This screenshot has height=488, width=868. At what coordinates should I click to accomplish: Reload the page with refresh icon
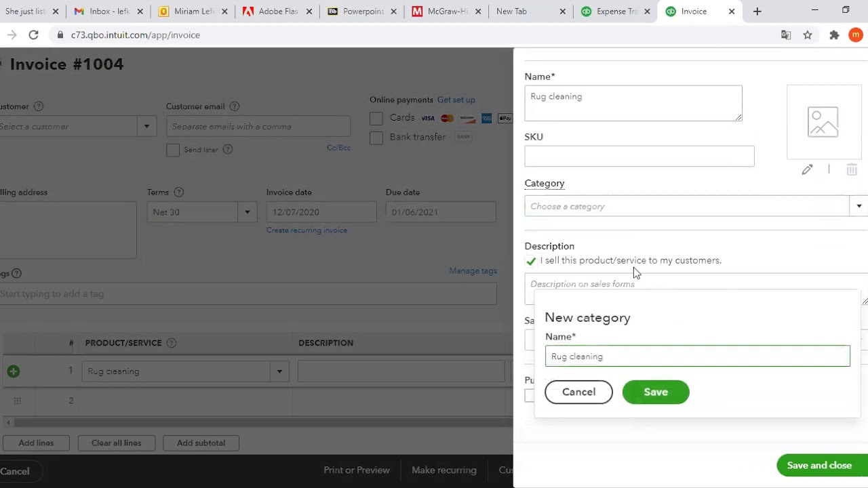(33, 35)
